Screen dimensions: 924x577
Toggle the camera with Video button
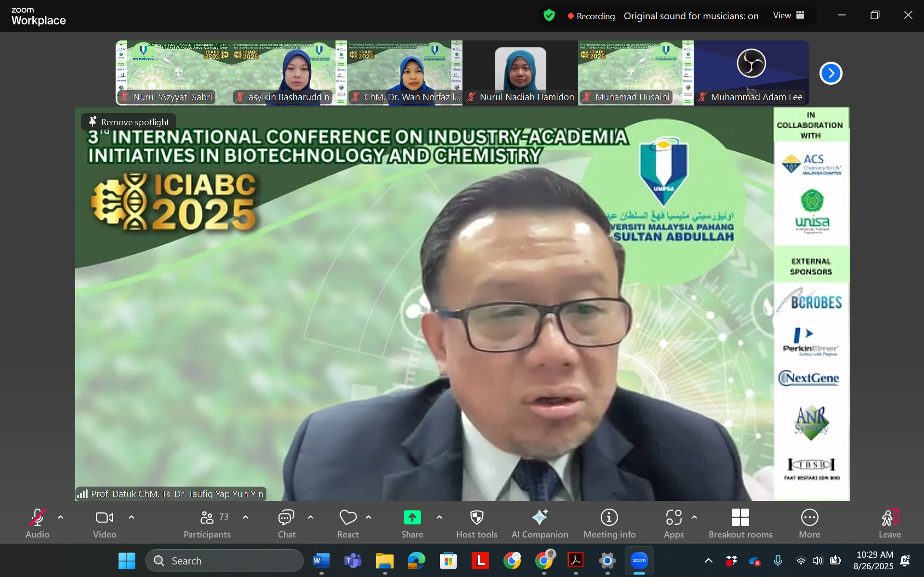(x=105, y=523)
